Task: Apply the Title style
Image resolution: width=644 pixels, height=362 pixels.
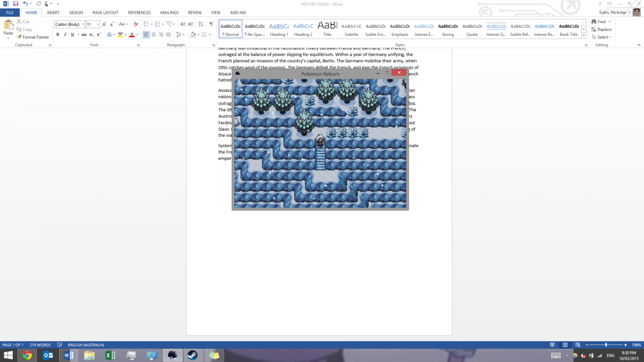Action: tap(327, 29)
